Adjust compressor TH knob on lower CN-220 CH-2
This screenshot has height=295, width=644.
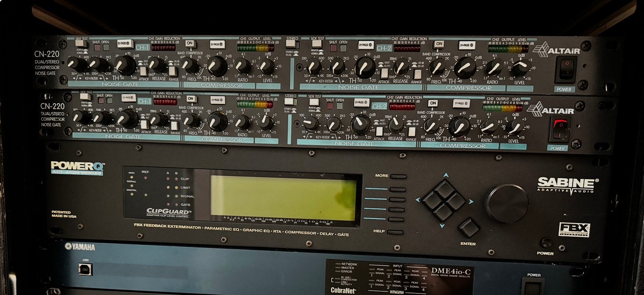tap(459, 126)
